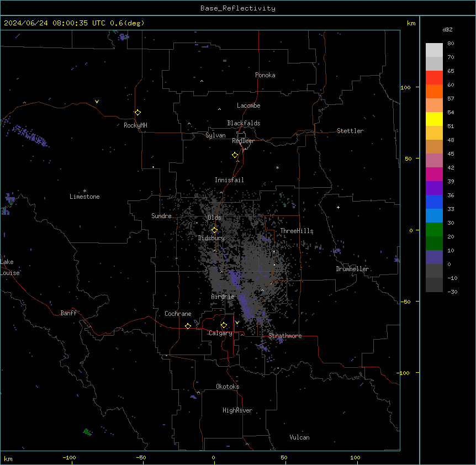
Task: Click the 0 tick on the bottom axis
Action: 213,458
